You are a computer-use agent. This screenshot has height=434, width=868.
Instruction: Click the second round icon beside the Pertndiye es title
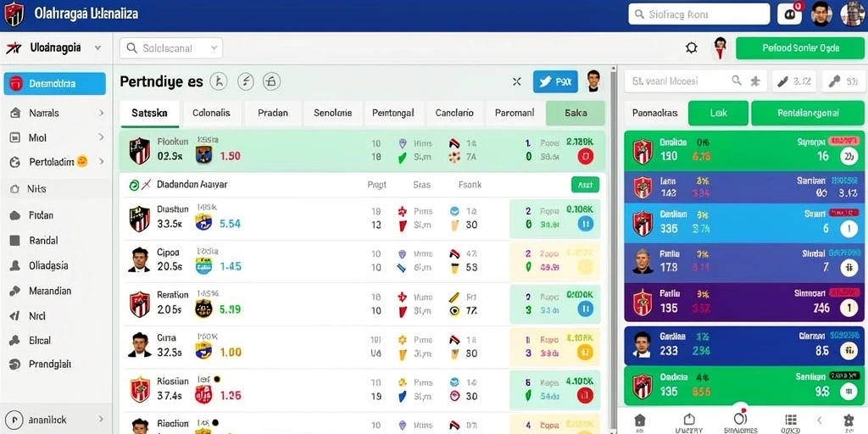pos(245,82)
